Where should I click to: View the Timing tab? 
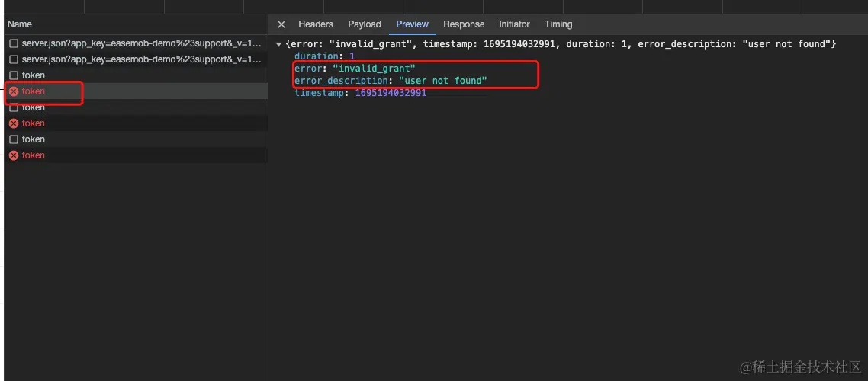coord(558,24)
